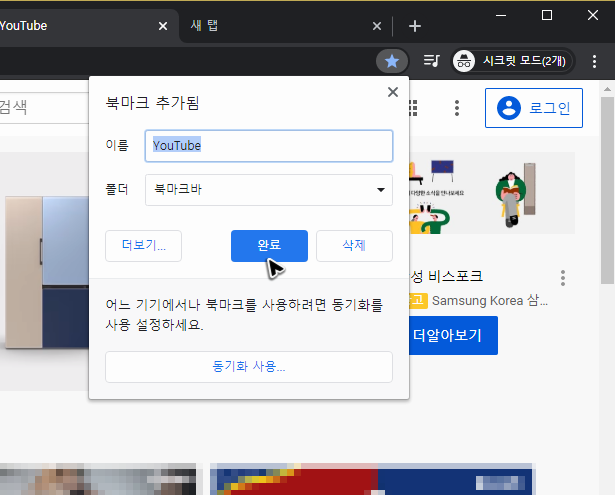Remove bookmark with 삭제 button
Viewport: 615px width, 495px height.
pos(354,246)
